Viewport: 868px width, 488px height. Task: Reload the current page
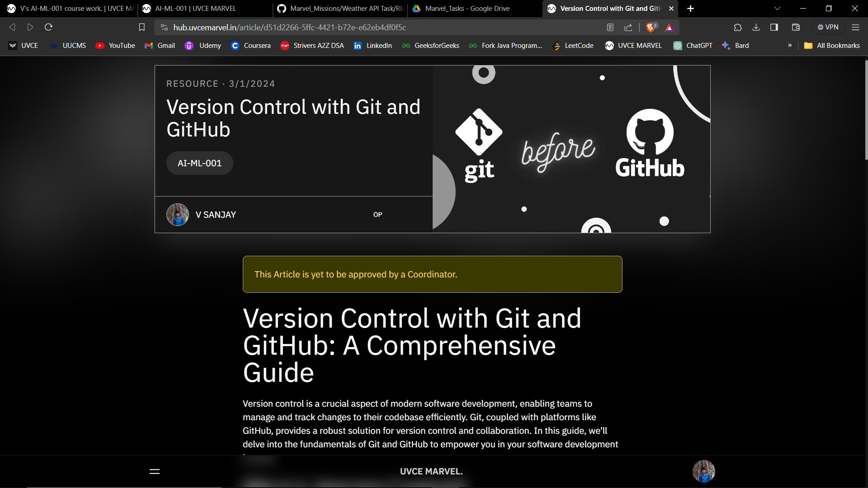pyautogui.click(x=49, y=27)
